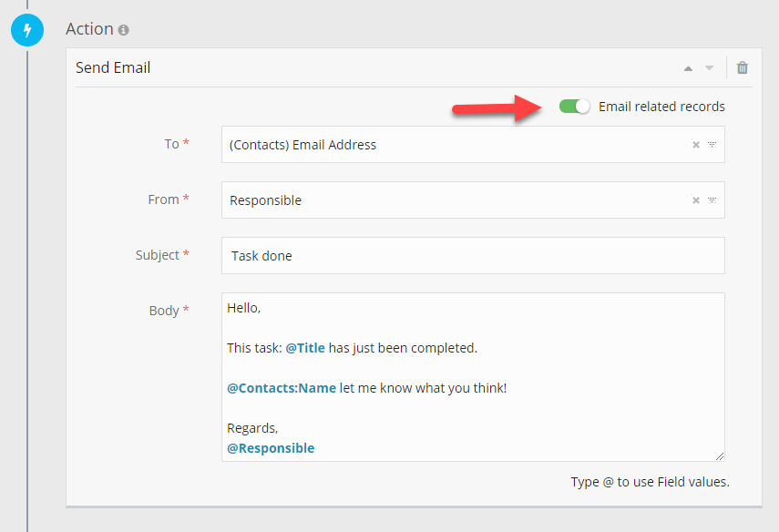Delete the Send Email action with trash icon

(743, 68)
